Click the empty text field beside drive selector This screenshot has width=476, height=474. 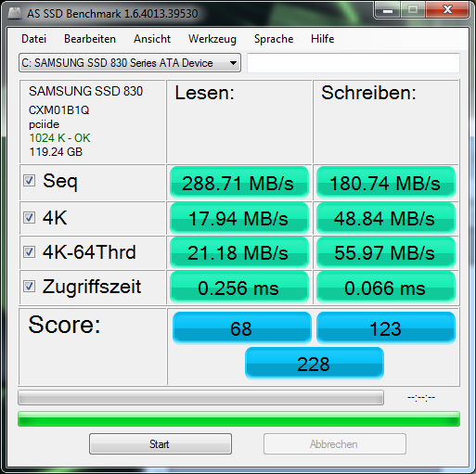tap(354, 63)
